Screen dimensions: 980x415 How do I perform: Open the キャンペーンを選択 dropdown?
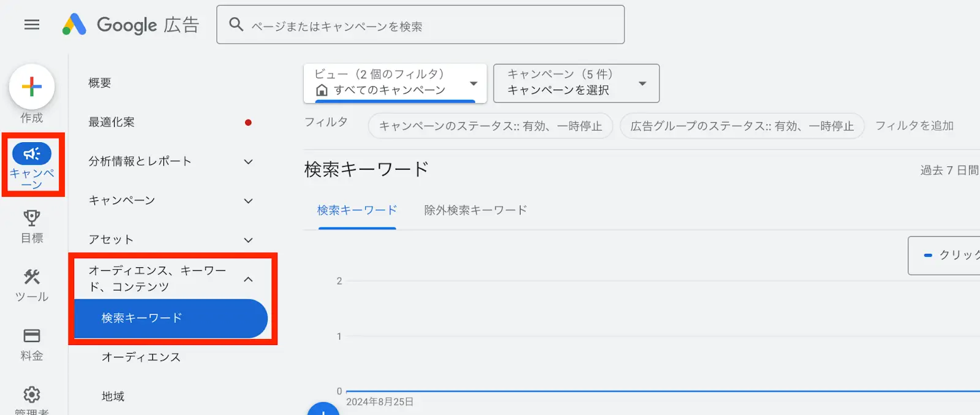[x=576, y=83]
